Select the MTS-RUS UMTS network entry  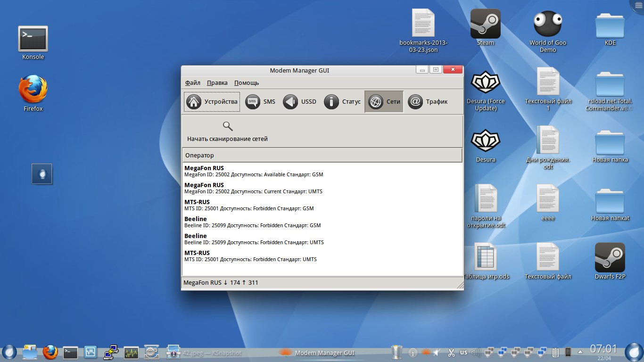click(x=251, y=256)
